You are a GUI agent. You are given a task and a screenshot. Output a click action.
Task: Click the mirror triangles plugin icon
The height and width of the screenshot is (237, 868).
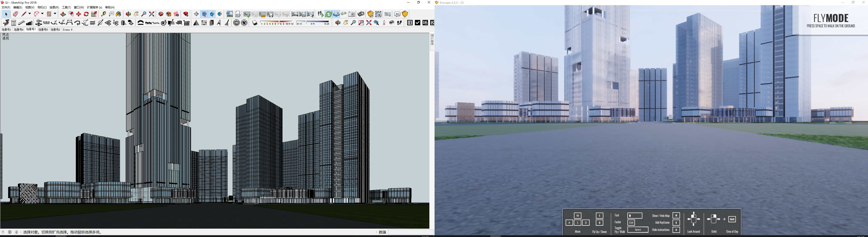coord(196,23)
